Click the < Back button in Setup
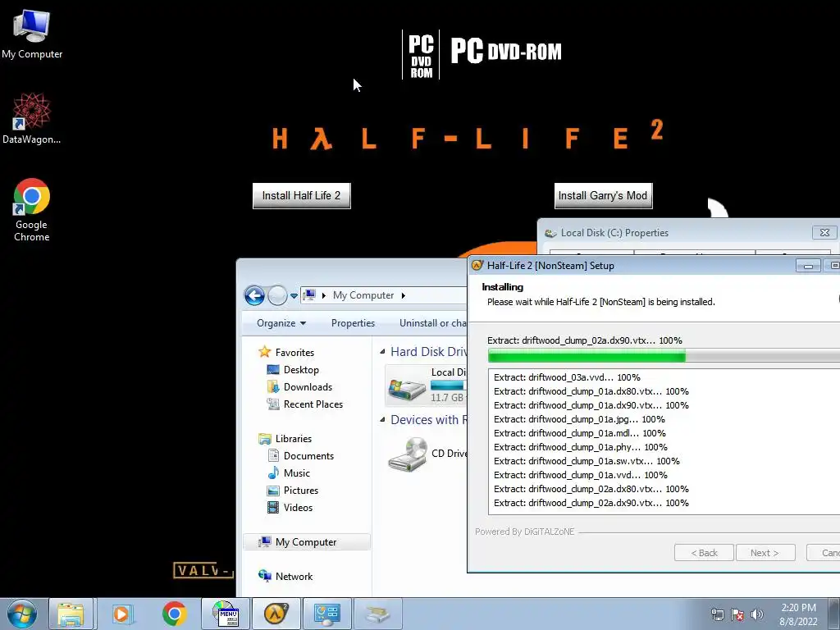 tap(704, 553)
